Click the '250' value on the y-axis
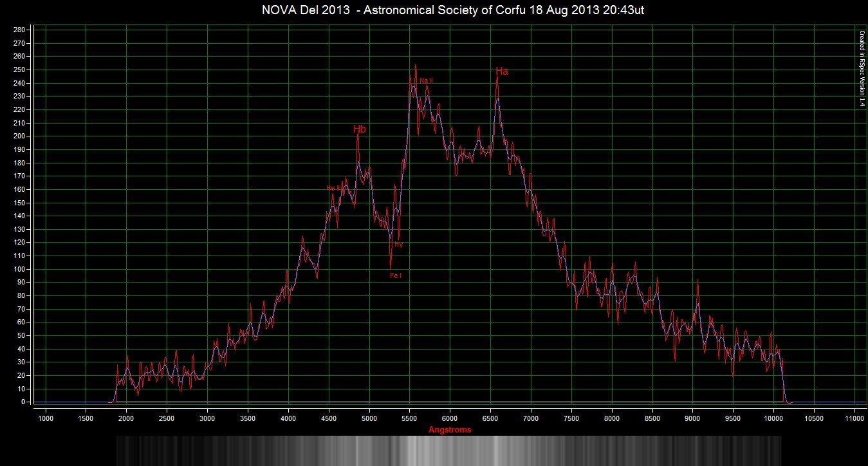Screen dimensions: 868x466 [19, 70]
